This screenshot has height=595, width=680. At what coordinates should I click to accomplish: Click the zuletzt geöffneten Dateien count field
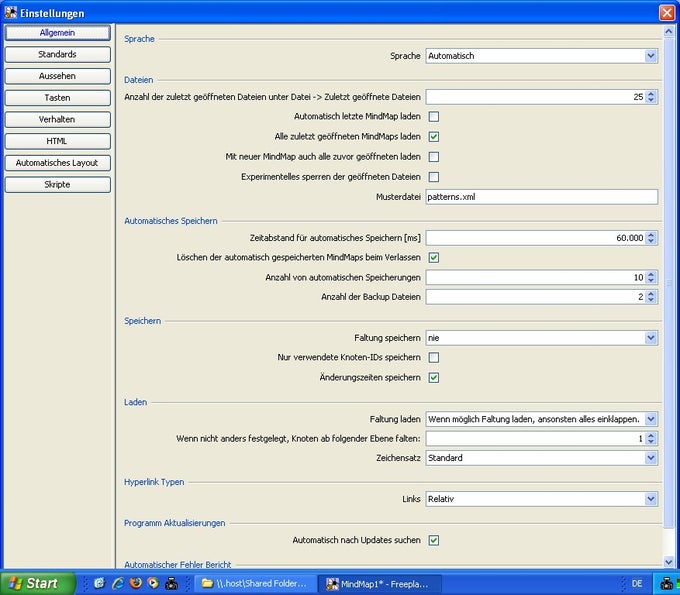pos(536,97)
